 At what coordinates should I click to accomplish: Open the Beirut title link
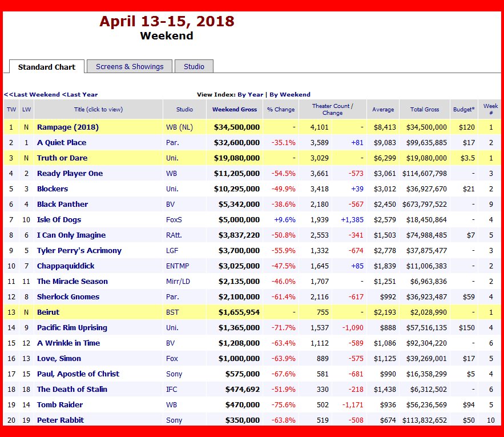[x=48, y=312]
